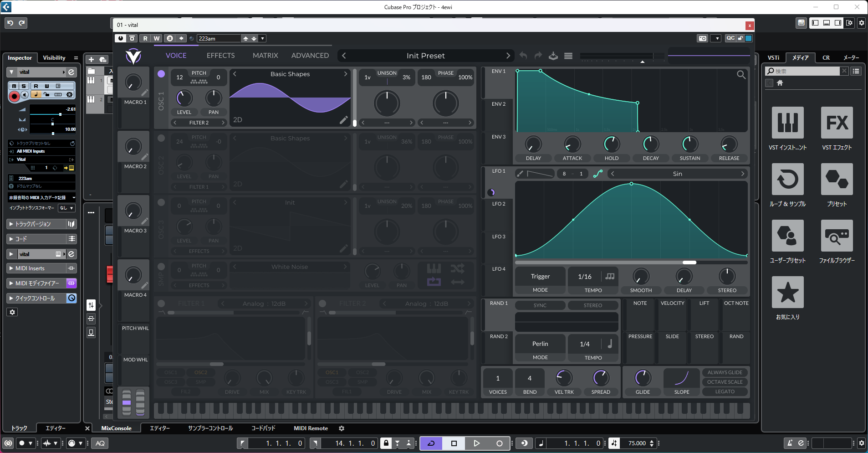868x453 pixels.
Task: Open Vital hamburger menu
Action: tap(568, 56)
